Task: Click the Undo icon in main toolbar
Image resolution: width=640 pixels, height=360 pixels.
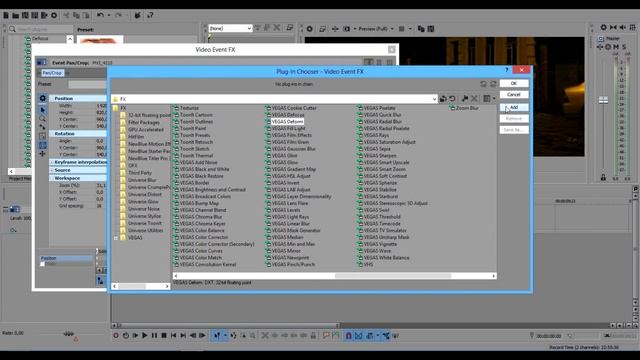Action: point(100,15)
